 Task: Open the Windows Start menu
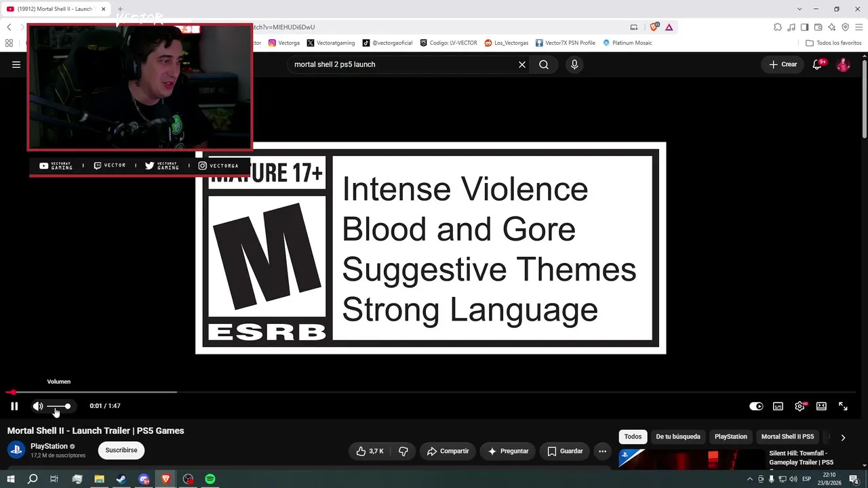tap(11, 479)
